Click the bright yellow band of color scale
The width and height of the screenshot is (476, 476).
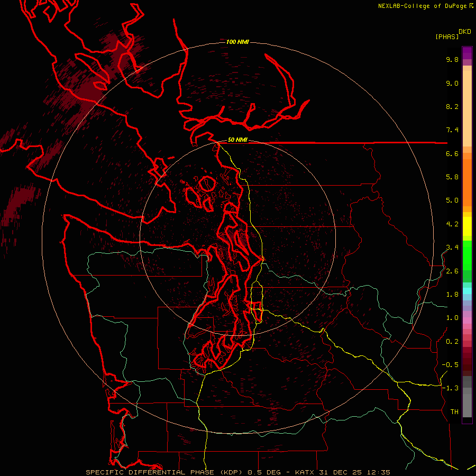(467, 226)
